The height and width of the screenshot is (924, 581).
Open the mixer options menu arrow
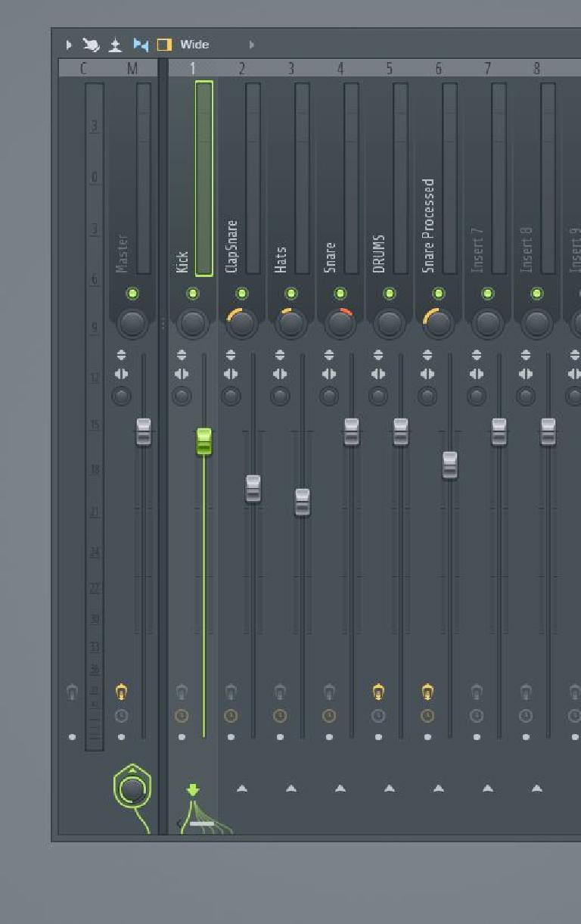(x=69, y=45)
